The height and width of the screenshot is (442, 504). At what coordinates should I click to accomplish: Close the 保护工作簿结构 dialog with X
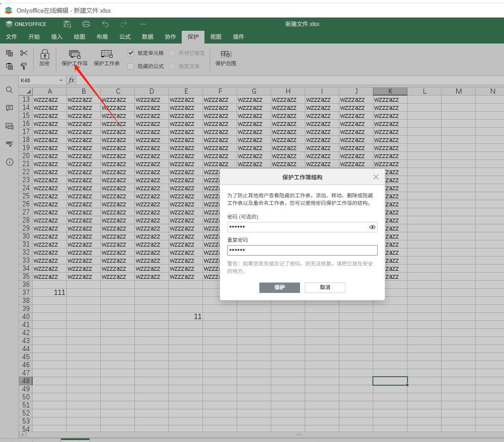[x=376, y=177]
